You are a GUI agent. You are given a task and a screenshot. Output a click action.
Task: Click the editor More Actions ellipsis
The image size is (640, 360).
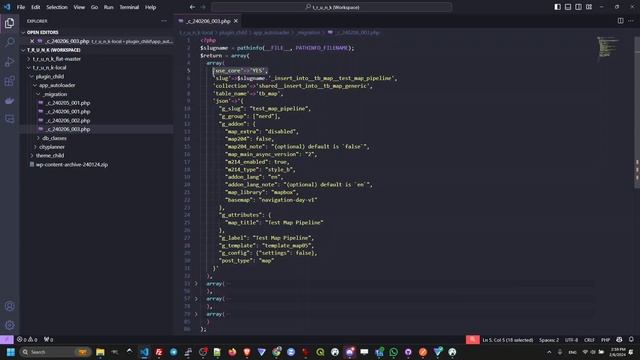point(631,21)
